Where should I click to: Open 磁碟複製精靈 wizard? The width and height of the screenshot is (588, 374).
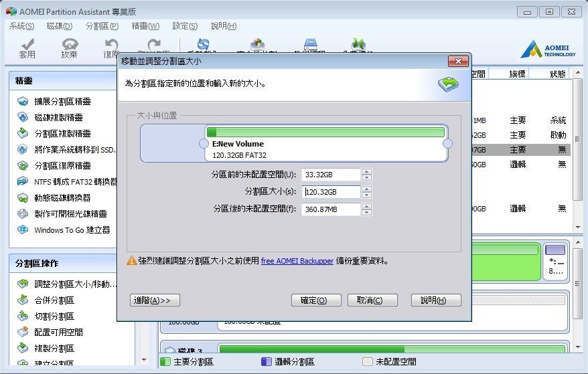[58, 118]
